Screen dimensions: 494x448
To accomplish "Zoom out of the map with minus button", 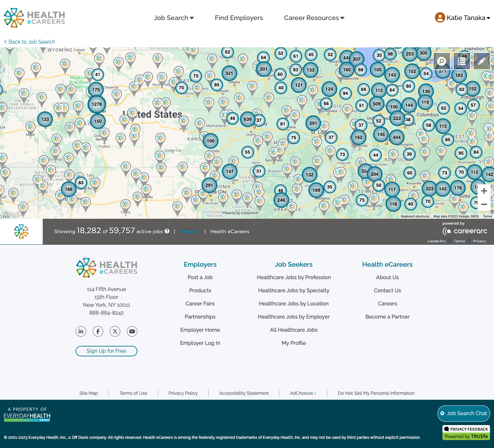I will point(484,204).
